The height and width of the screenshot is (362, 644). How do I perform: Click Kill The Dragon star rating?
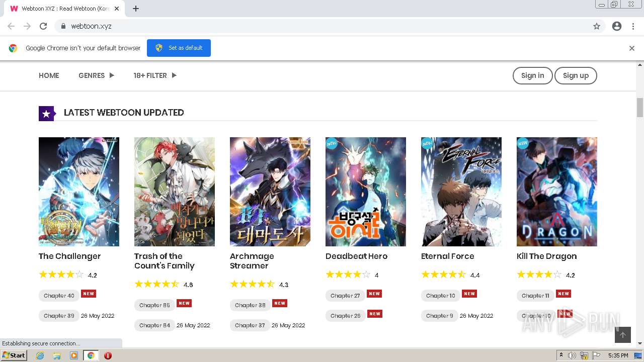coord(539,275)
